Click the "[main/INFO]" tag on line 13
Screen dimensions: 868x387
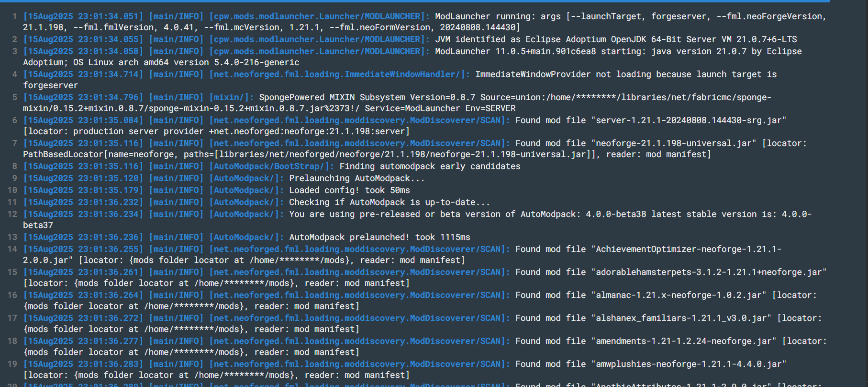(176, 237)
